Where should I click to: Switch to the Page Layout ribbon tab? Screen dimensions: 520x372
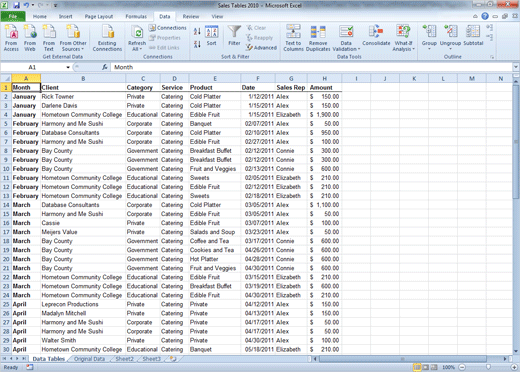99,16
